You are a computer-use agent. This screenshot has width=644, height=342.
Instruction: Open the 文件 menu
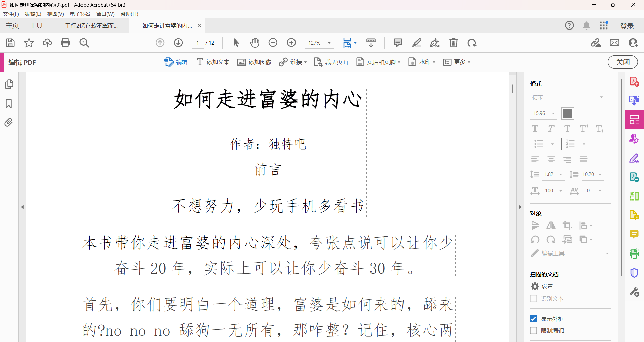11,14
